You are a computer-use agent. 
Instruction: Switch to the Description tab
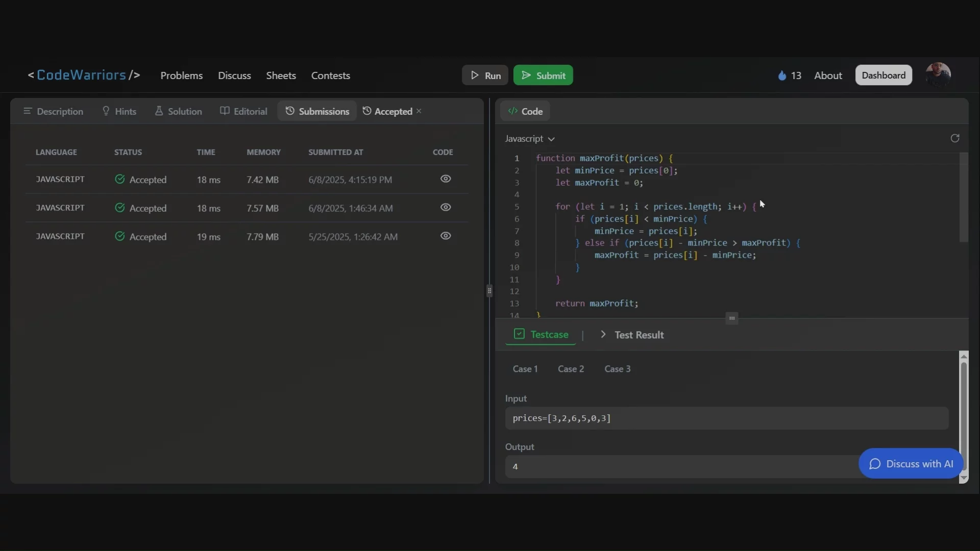pyautogui.click(x=53, y=111)
